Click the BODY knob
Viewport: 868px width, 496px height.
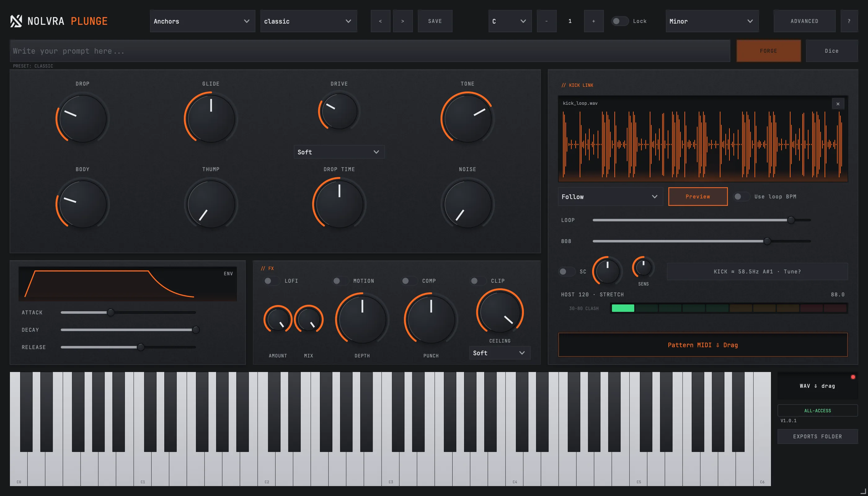[x=82, y=204]
